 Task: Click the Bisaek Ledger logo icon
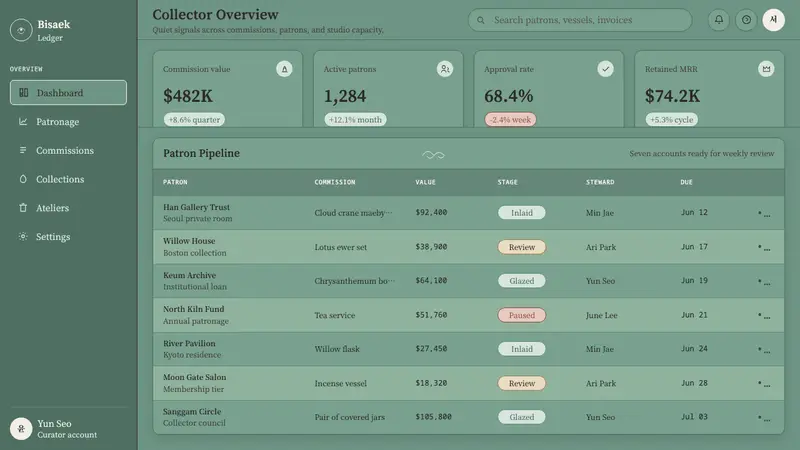click(21, 30)
